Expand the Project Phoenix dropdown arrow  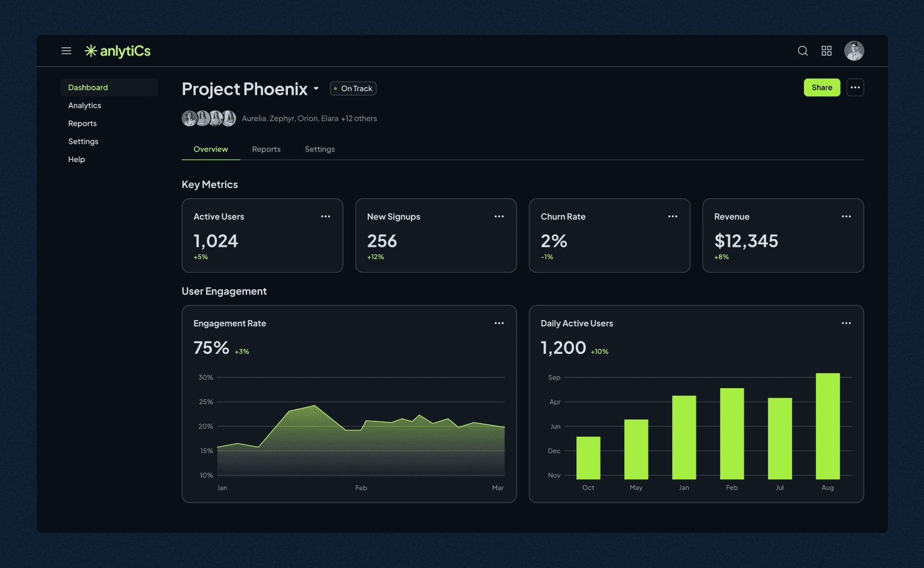tap(316, 89)
